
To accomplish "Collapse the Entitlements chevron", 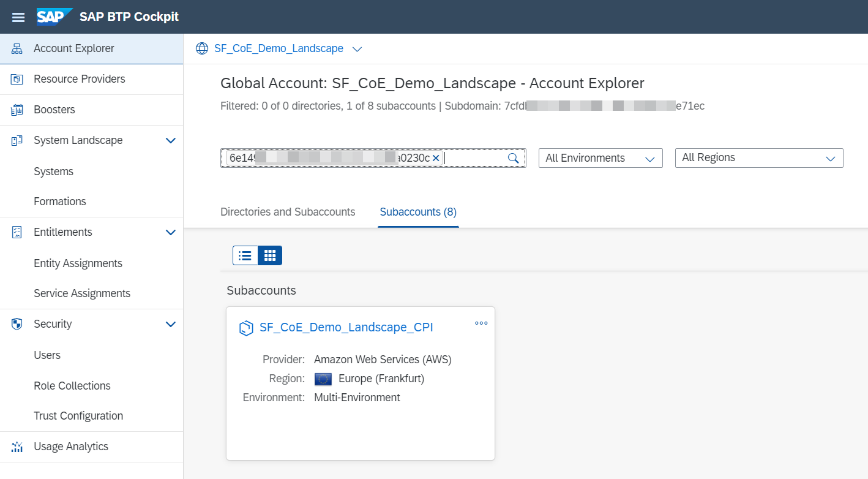I will [x=171, y=233].
